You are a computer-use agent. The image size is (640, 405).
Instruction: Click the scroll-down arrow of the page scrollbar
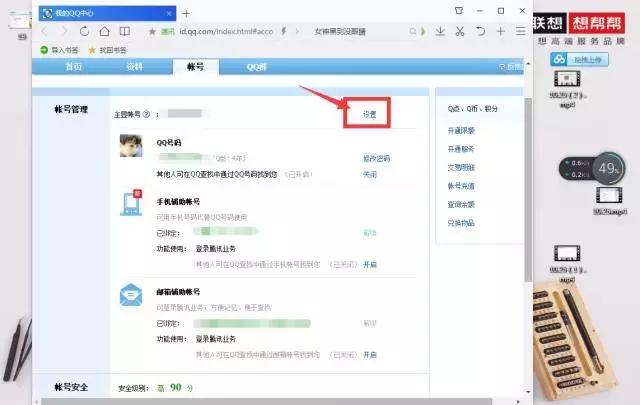point(528,392)
